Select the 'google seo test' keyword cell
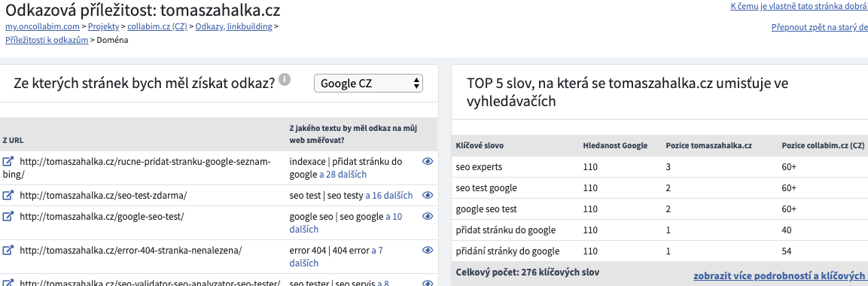Viewport: 868px width, 286px height. (x=486, y=209)
